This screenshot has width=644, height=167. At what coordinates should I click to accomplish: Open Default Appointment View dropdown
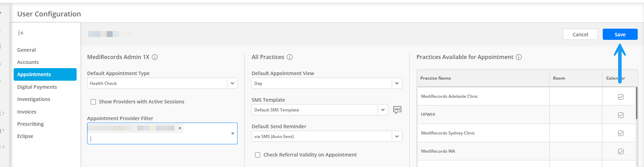pos(397,83)
